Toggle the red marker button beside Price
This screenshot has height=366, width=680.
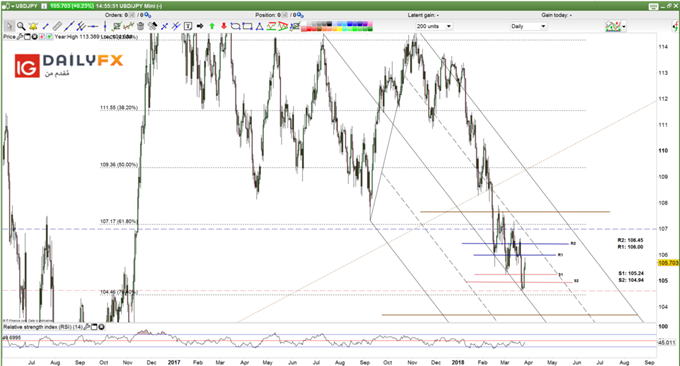click(x=42, y=37)
